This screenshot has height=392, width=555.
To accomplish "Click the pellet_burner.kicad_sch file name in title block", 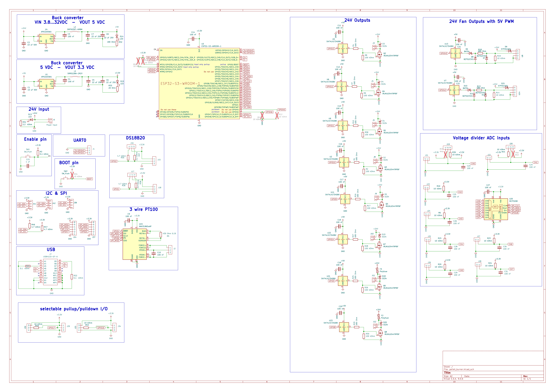I will pyautogui.click(x=462, y=369).
